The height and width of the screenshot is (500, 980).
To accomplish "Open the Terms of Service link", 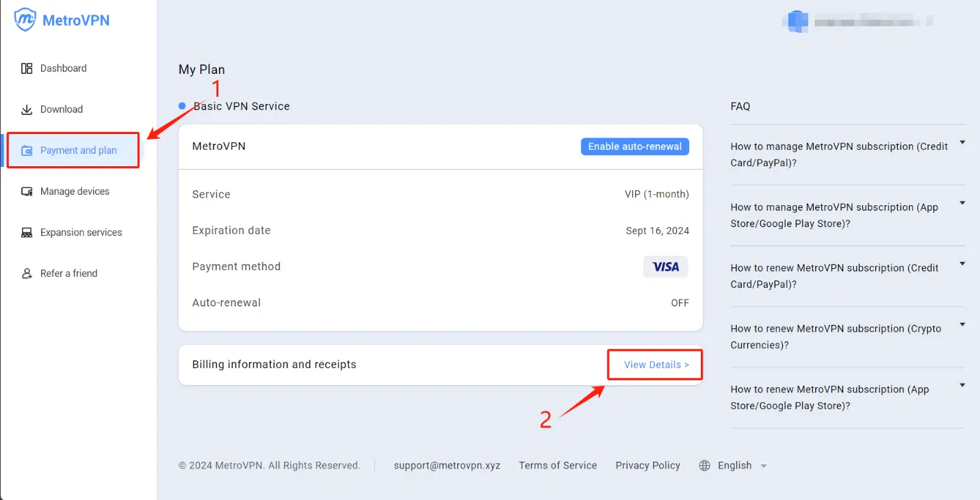I will (558, 466).
